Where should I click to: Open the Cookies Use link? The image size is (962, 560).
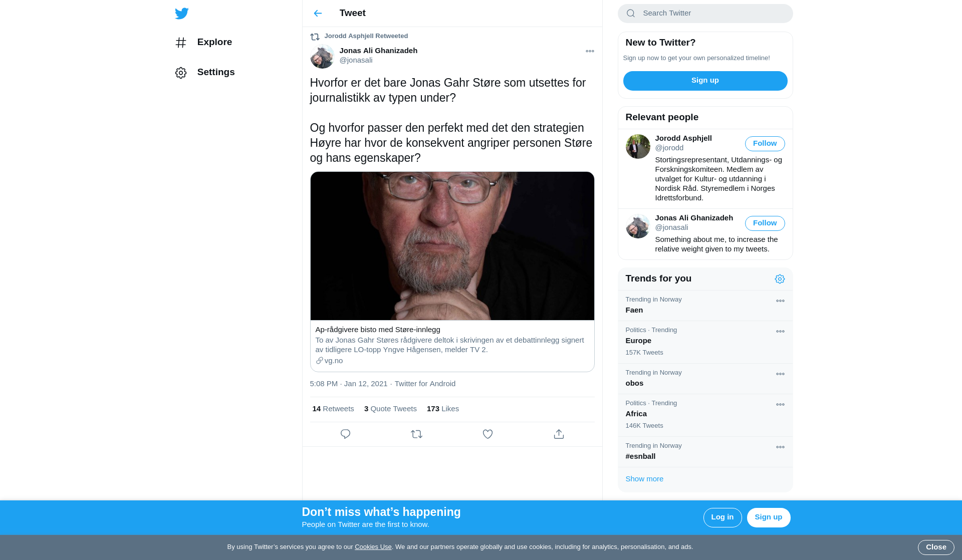point(373,547)
